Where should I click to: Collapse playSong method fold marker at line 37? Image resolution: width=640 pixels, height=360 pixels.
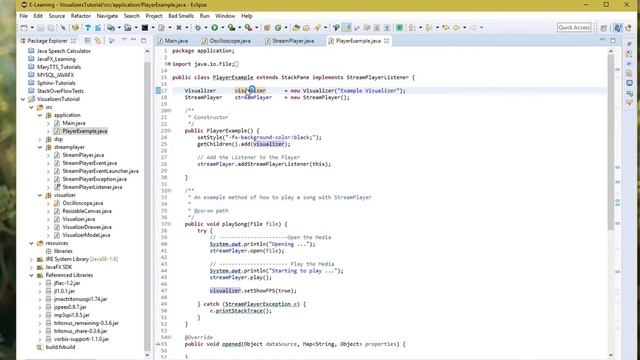coord(169,224)
